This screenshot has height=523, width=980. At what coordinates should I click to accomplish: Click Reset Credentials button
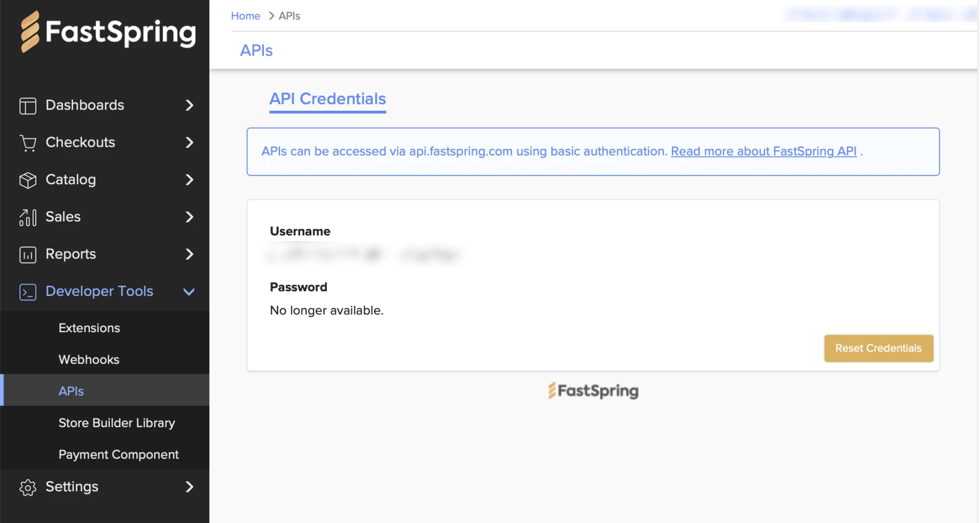point(878,348)
